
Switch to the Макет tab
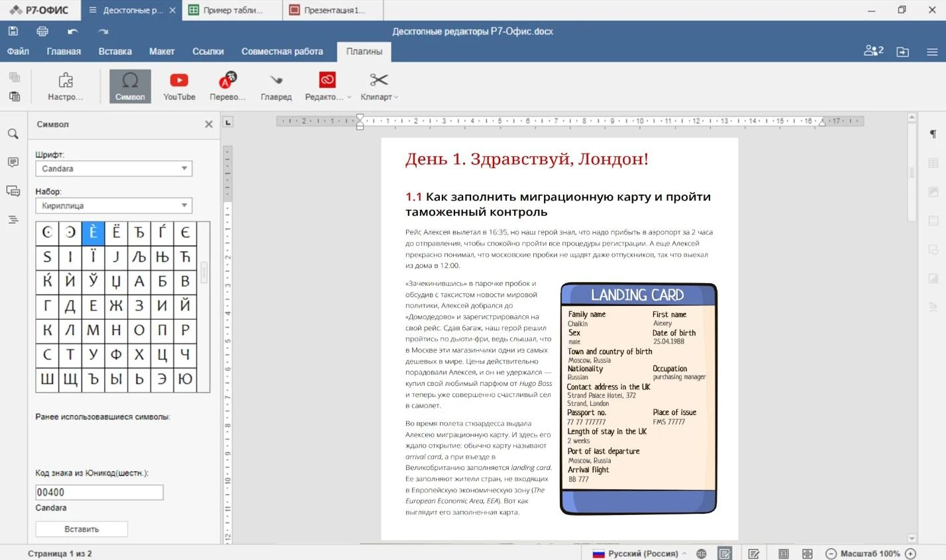click(162, 51)
